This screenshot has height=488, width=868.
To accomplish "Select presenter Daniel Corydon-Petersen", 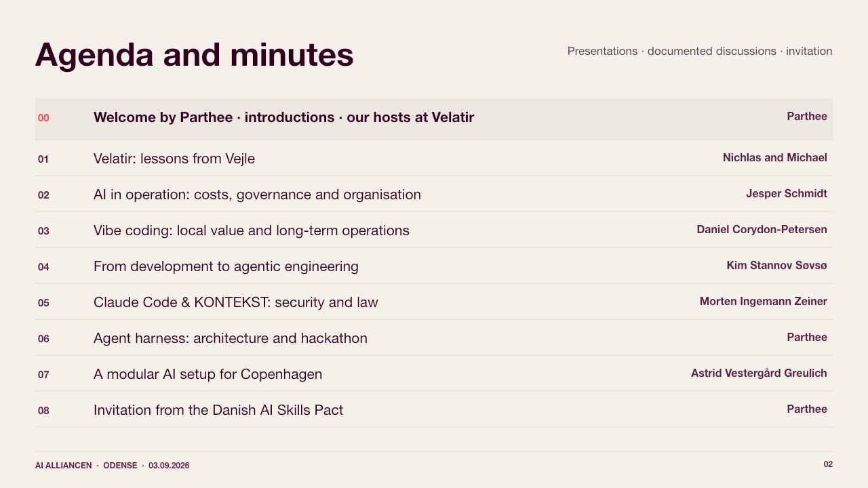I will pos(762,230).
